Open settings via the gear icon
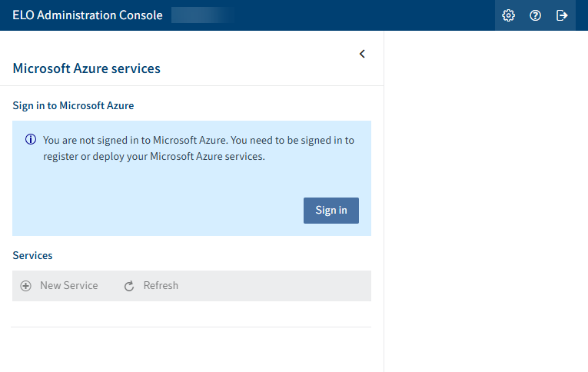Image resolution: width=588 pixels, height=372 pixels. [x=508, y=15]
